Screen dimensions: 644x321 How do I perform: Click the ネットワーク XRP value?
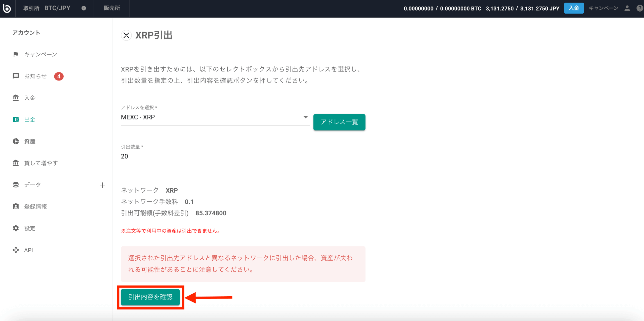[x=172, y=190]
